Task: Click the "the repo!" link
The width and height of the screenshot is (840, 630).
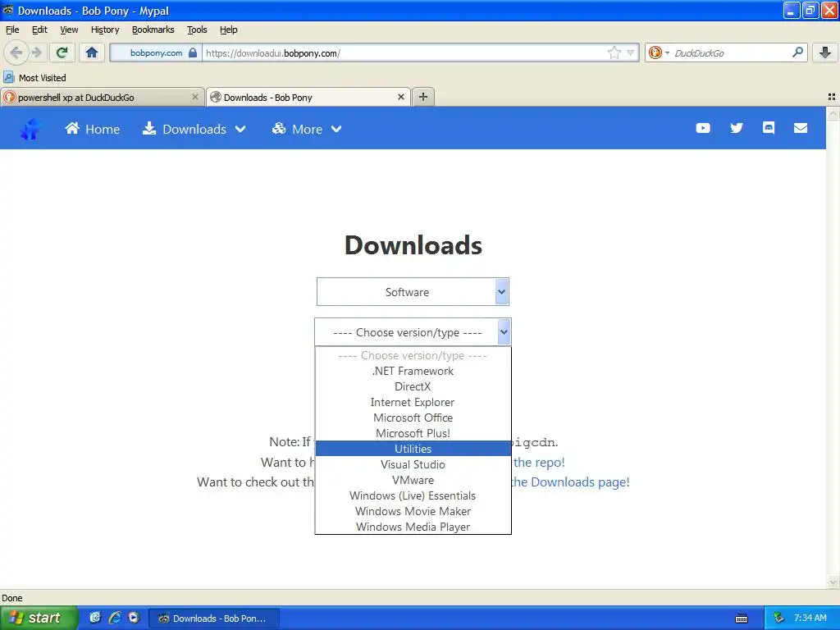Action: tap(539, 463)
